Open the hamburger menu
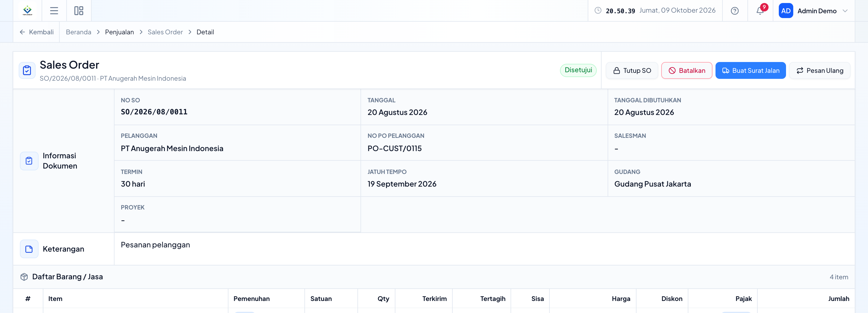Screen dimensions: 868x313 tap(54, 11)
